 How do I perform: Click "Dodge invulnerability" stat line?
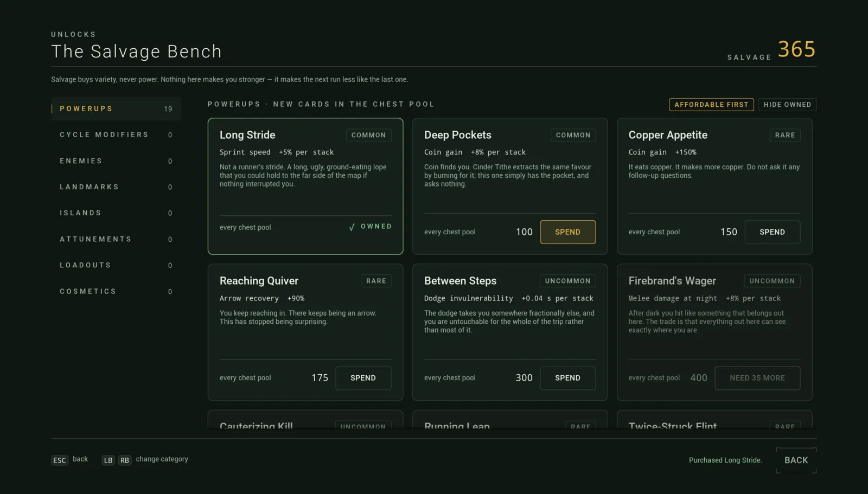509,298
